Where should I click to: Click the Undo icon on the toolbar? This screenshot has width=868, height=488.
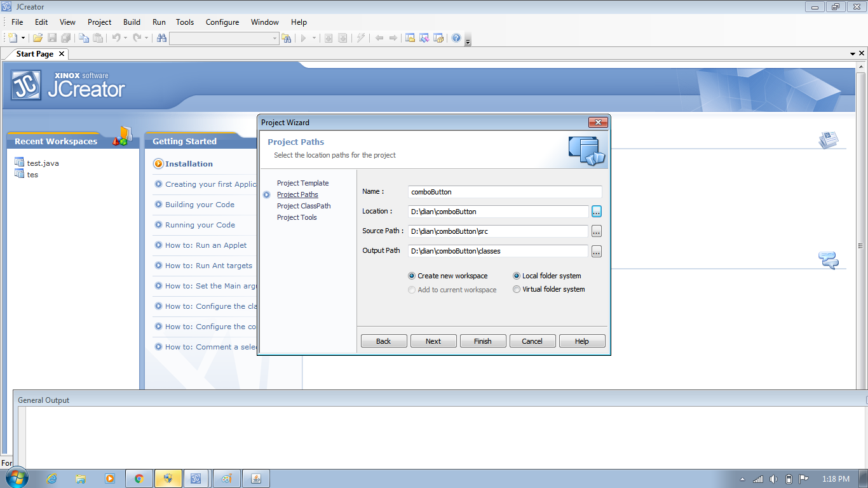[x=116, y=37]
